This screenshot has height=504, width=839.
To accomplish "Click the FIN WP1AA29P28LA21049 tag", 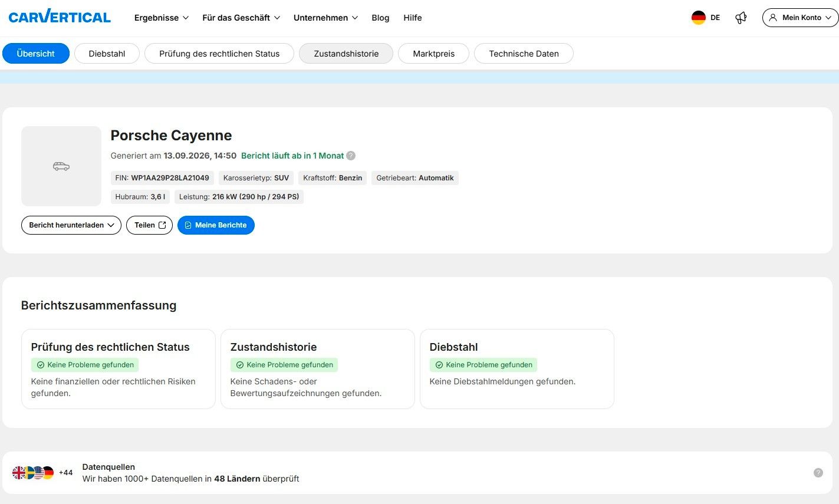I will tap(162, 178).
